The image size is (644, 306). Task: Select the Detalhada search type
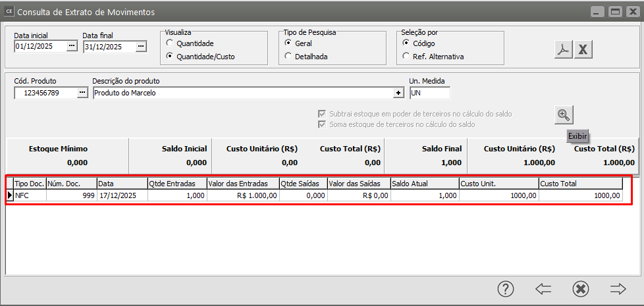(288, 57)
